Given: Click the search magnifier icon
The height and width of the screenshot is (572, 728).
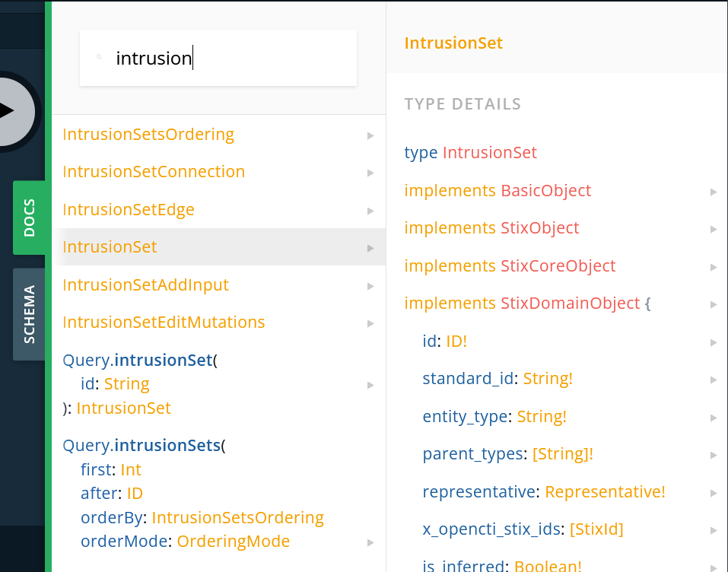Looking at the screenshot, I should (x=99, y=57).
